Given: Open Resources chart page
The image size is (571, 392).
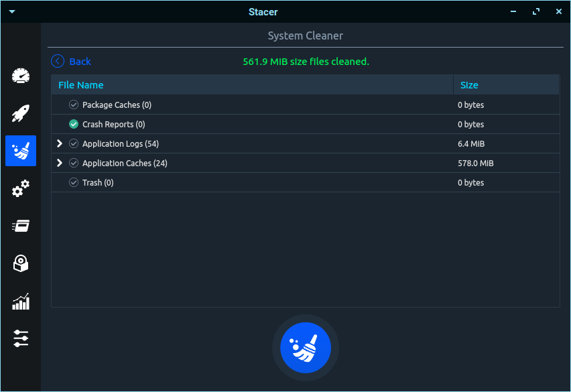Looking at the screenshot, I should click(21, 302).
